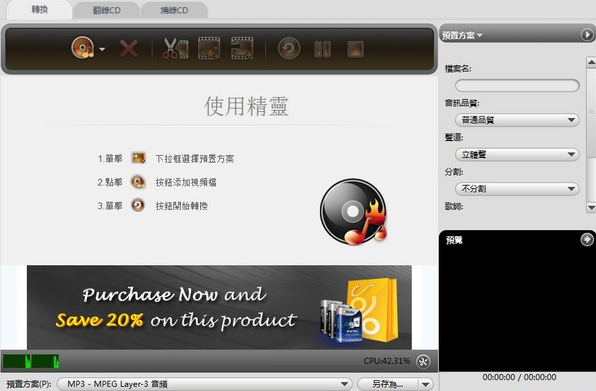Screen dimensions: 596x391
Task: Click the CPU:42.31% readout
Action: [x=387, y=361]
